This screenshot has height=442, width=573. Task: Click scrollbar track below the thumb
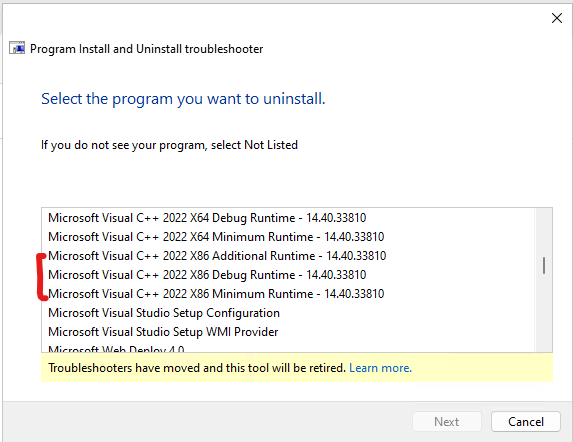[x=544, y=313]
